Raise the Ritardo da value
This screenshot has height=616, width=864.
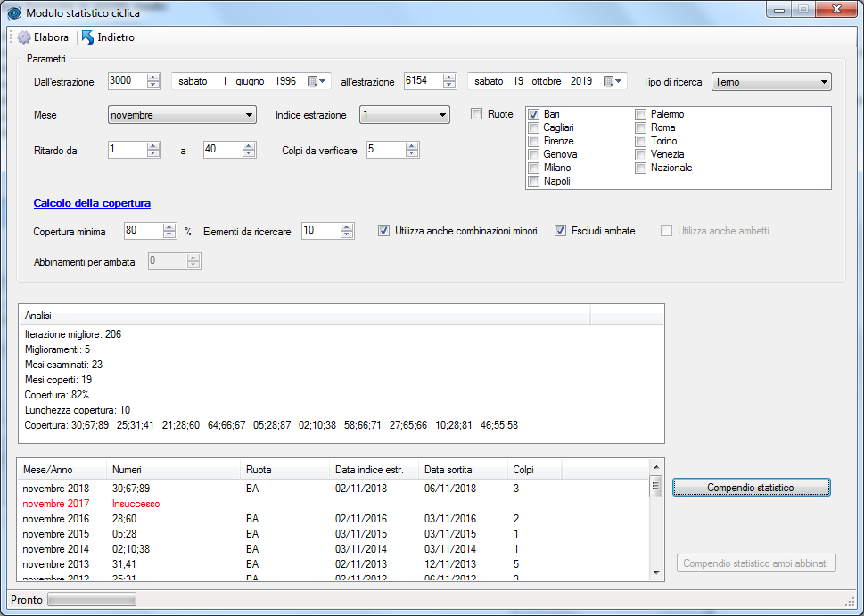pos(153,146)
